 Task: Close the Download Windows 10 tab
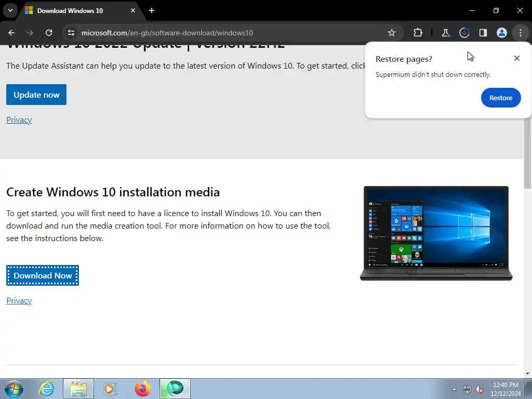pyautogui.click(x=133, y=10)
